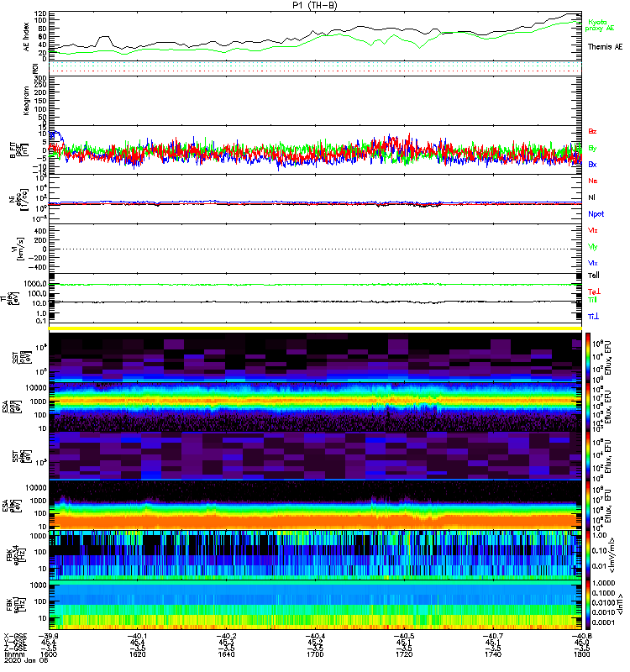Click the ROI panel label

tap(35, 69)
